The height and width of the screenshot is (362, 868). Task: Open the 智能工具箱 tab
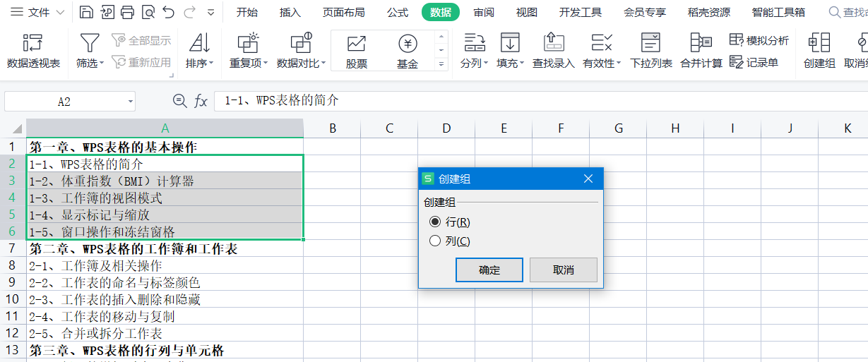click(778, 12)
